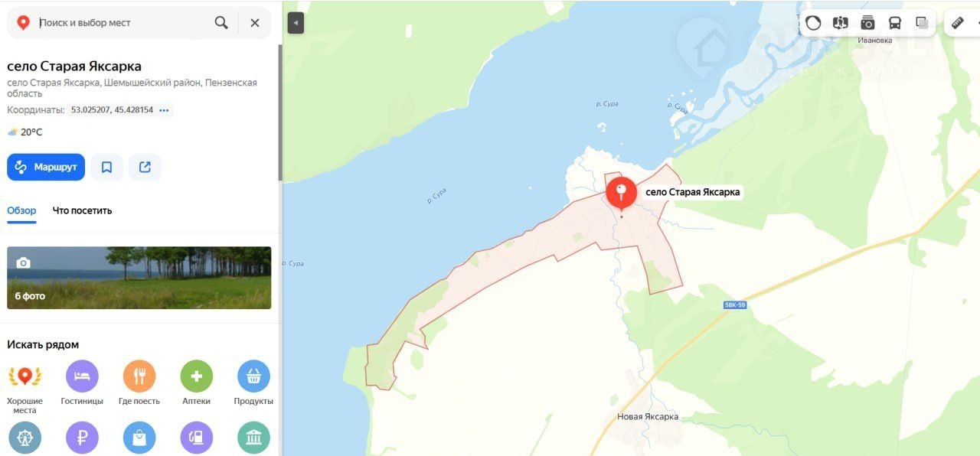Search nearby Продукты groceries
Viewport: 980px width, 456px height.
(x=253, y=383)
